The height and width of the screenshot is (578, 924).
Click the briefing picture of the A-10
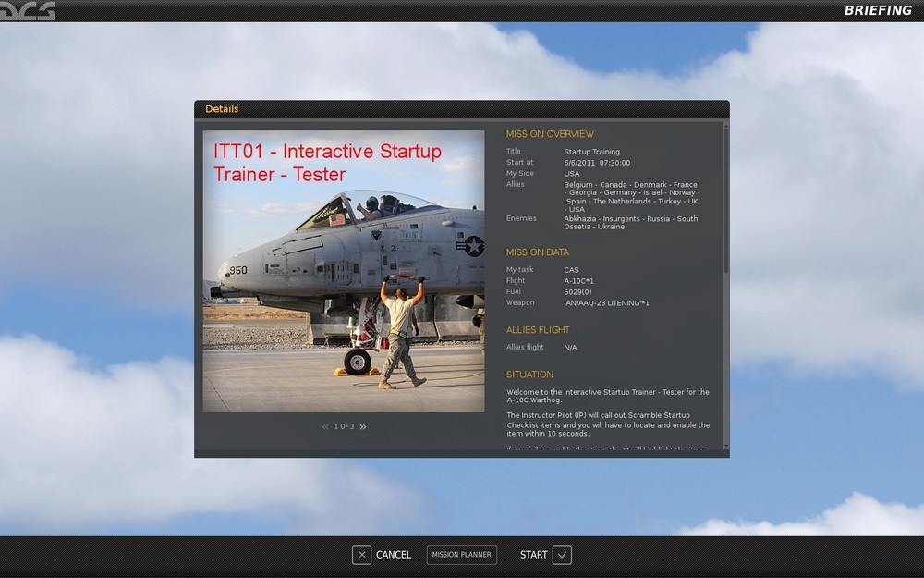pyautogui.click(x=344, y=271)
